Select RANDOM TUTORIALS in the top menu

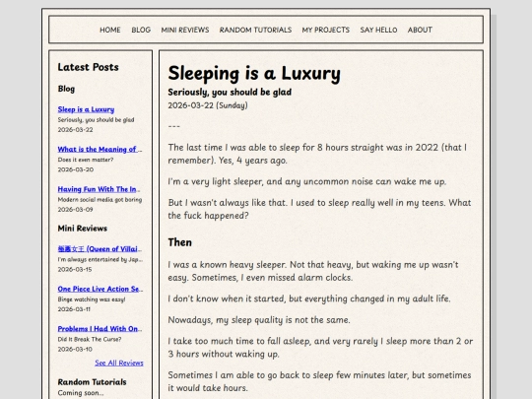[255, 30]
